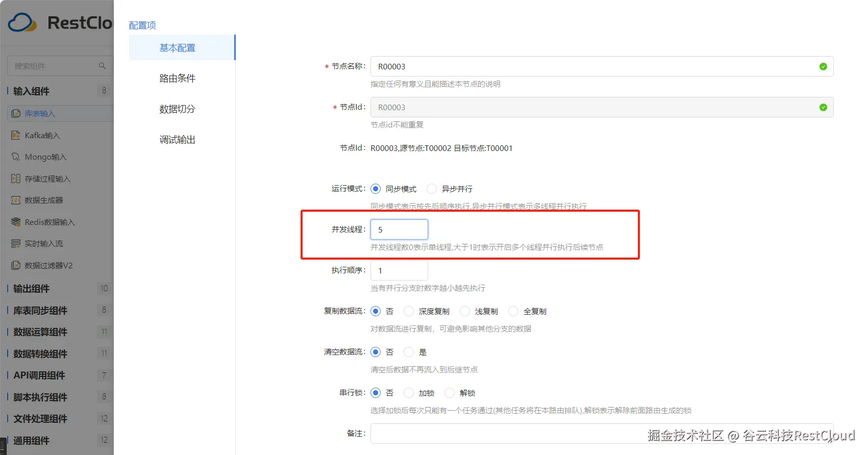The image size is (868, 455).
Task: Click the RestCloud logo icon
Action: pos(22,22)
